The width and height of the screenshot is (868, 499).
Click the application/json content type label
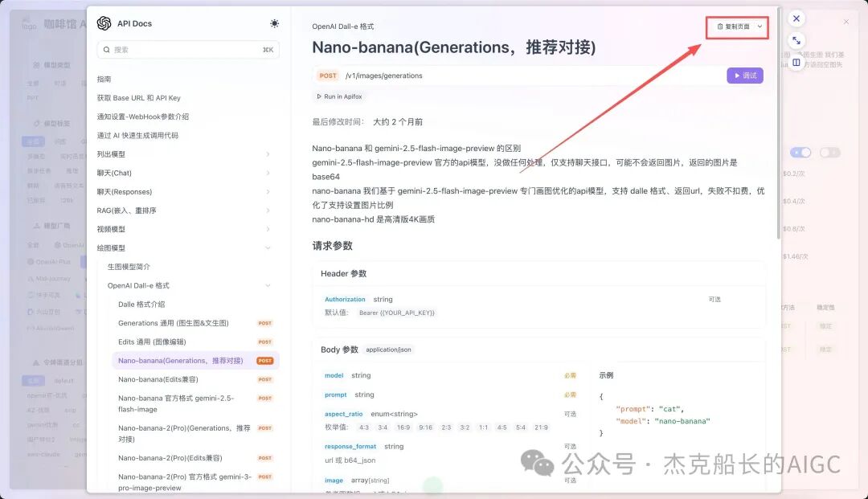tap(389, 350)
